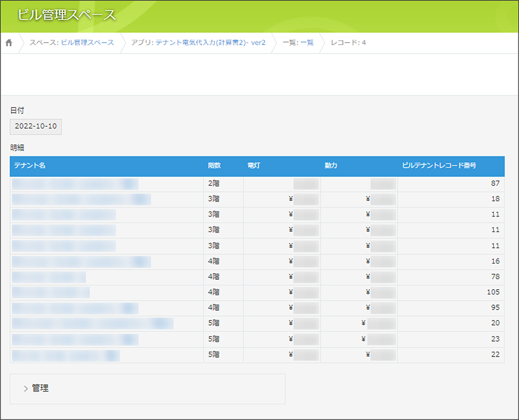Screen dimensions: 519x420
Task: Click the 階数 column header
Action: pyautogui.click(x=214, y=166)
